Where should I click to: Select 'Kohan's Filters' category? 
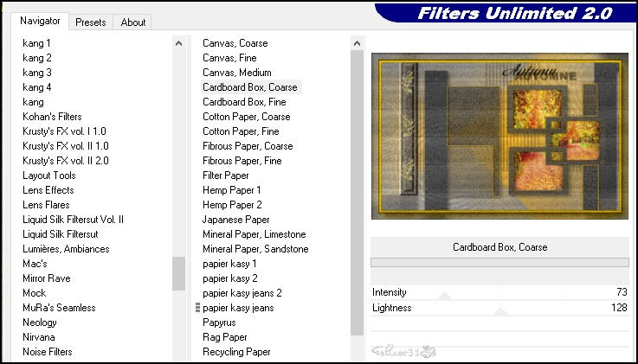52,117
